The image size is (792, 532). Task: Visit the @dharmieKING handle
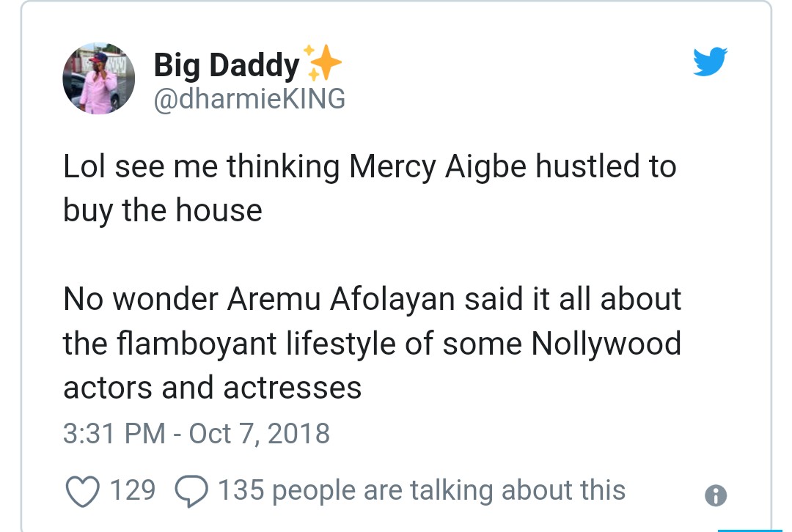pyautogui.click(x=249, y=99)
